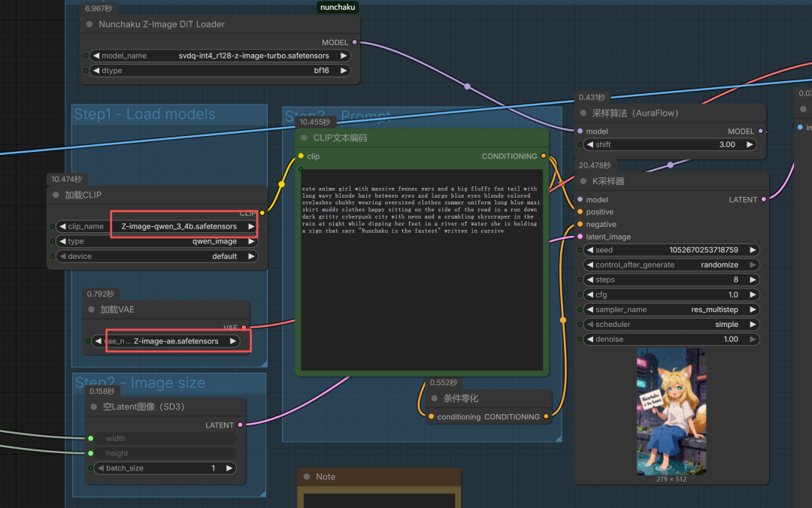Collapse the 加载CLIP node via its title dot
Screen dimensions: 812x508
(56, 195)
